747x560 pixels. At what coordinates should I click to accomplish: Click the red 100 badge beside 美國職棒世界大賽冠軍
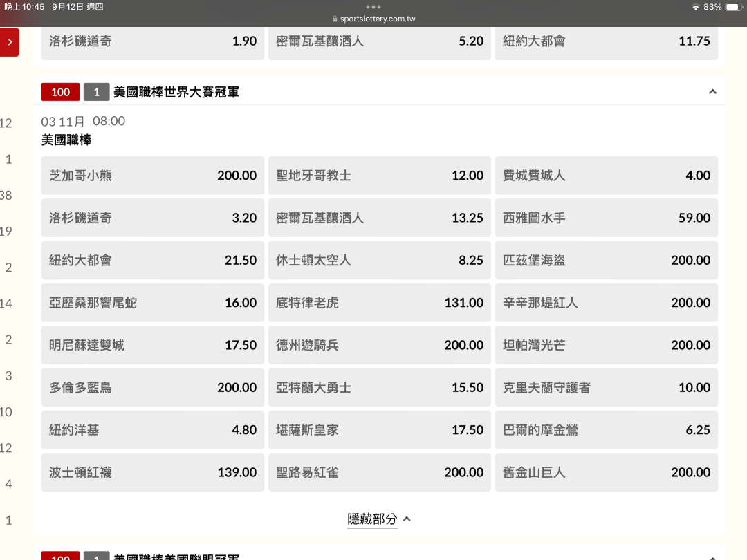point(60,92)
